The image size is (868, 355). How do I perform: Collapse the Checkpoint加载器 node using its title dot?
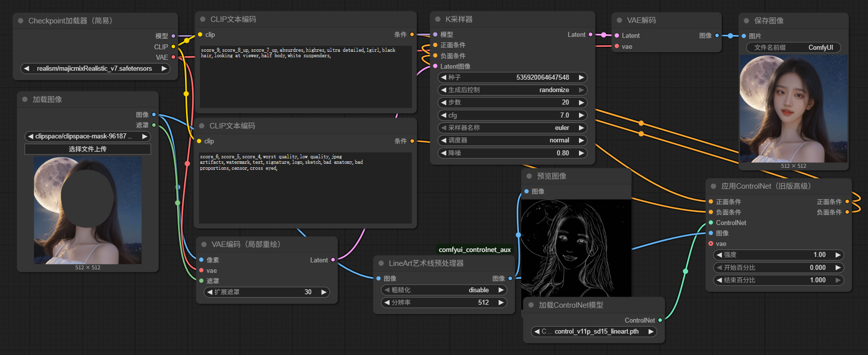(21, 21)
